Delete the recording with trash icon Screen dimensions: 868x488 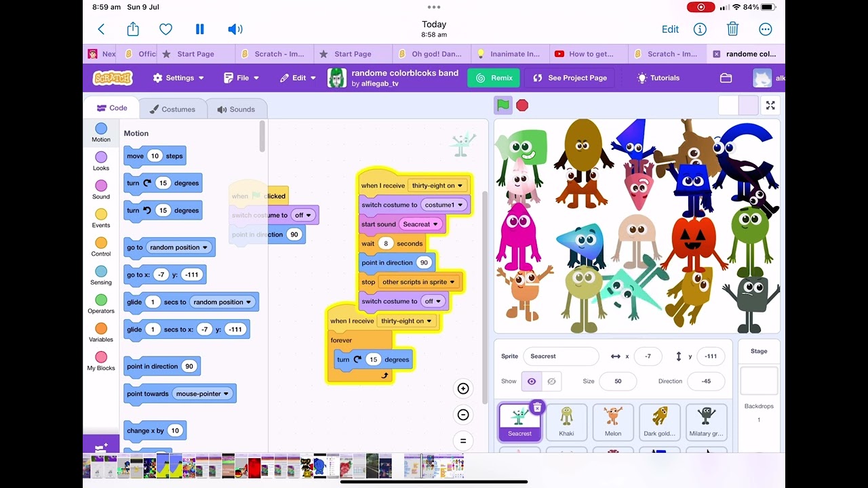[732, 29]
